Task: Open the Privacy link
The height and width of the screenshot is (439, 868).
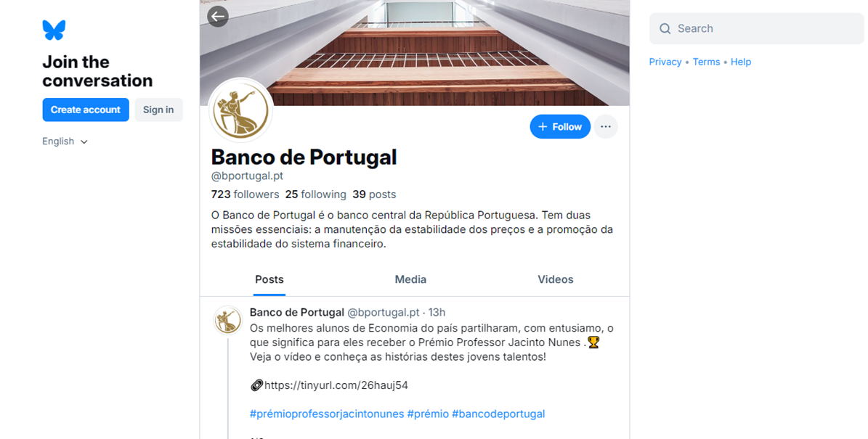Action: click(x=665, y=62)
